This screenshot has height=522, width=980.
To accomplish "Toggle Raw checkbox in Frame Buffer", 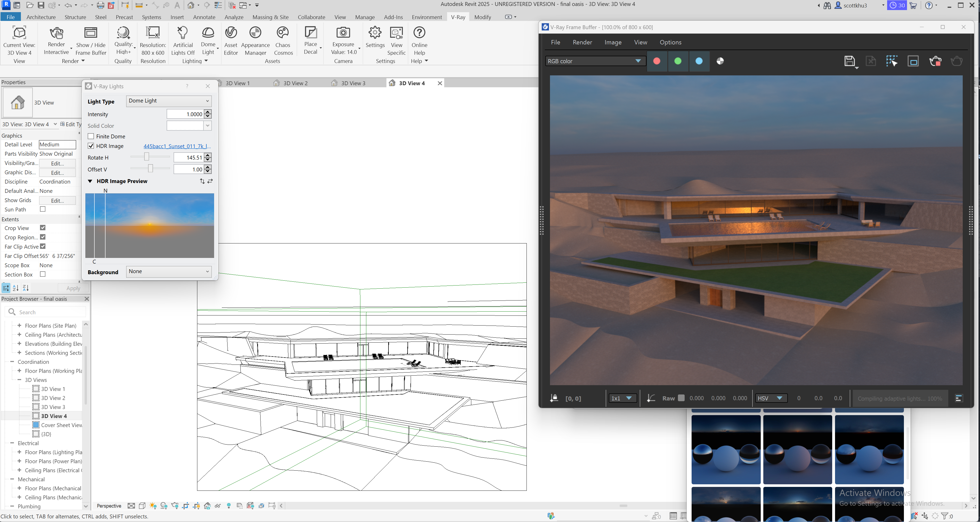I will coord(681,398).
